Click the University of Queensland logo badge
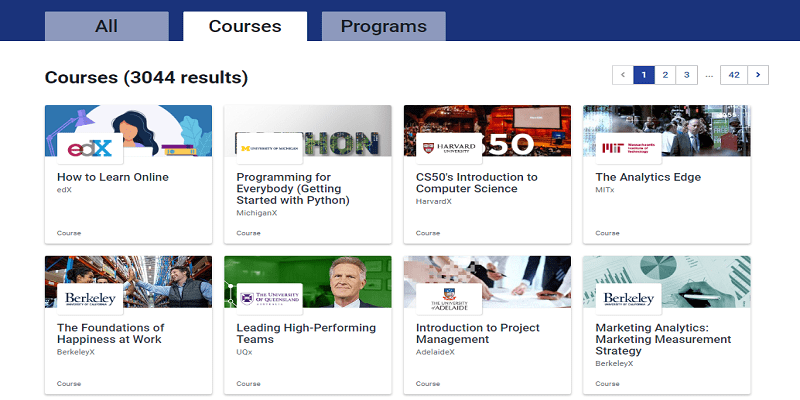The width and height of the screenshot is (800, 400). (x=269, y=299)
